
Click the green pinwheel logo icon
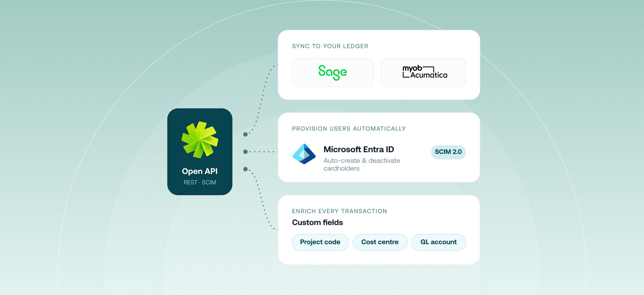(x=200, y=140)
